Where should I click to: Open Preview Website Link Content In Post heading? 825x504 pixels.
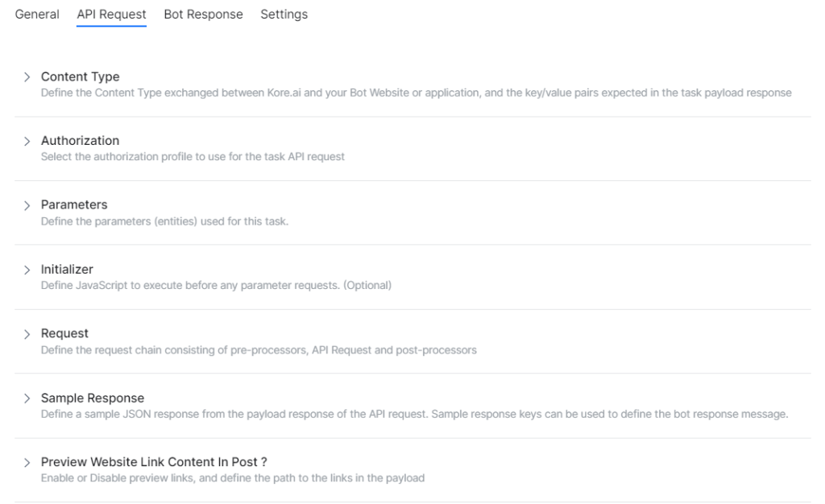(153, 462)
